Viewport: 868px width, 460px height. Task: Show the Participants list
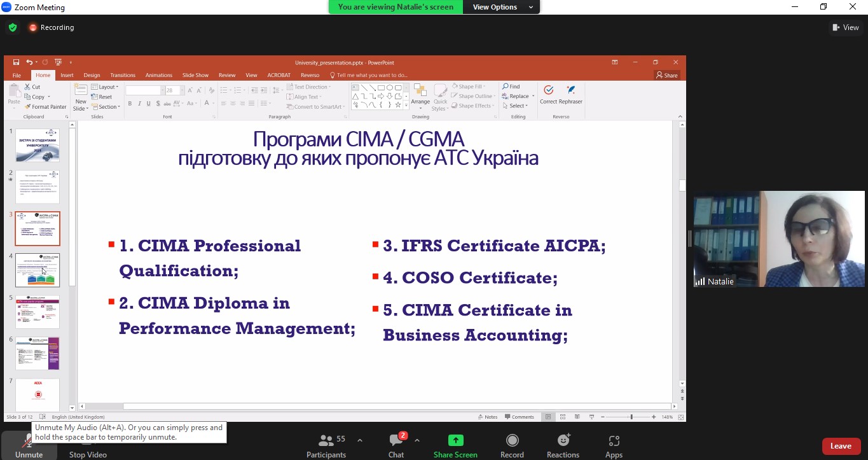pyautogui.click(x=326, y=445)
